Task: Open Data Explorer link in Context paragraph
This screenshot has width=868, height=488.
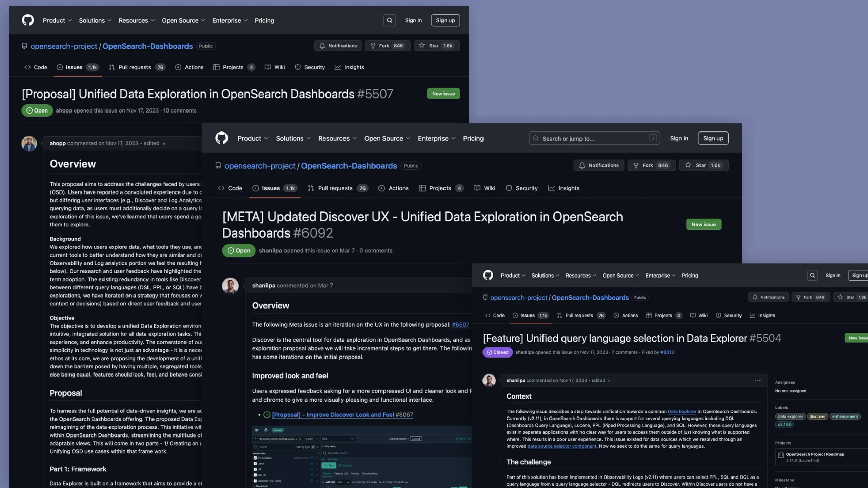Action: pos(682,412)
